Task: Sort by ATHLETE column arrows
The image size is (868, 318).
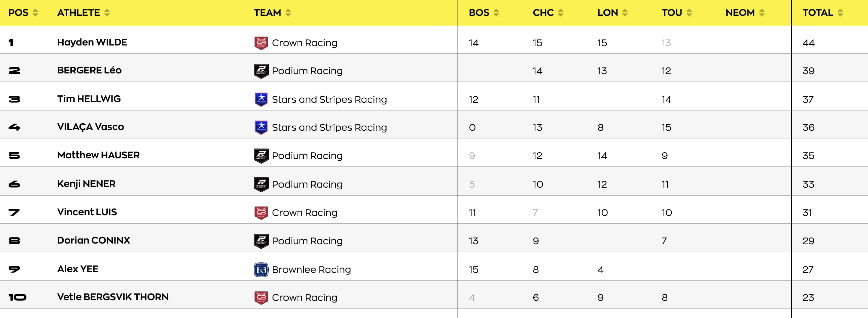Action: tap(107, 13)
